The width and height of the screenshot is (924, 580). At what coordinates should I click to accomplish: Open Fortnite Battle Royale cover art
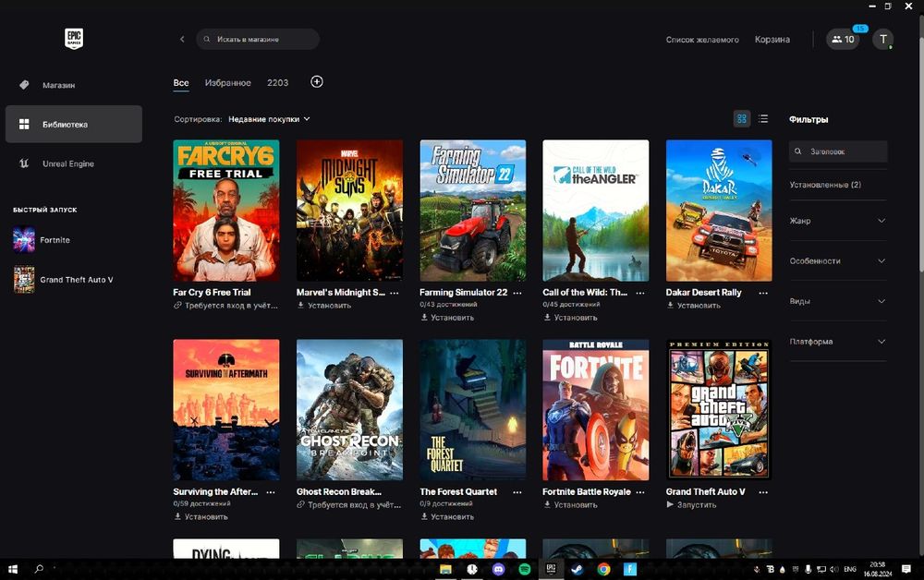(596, 410)
